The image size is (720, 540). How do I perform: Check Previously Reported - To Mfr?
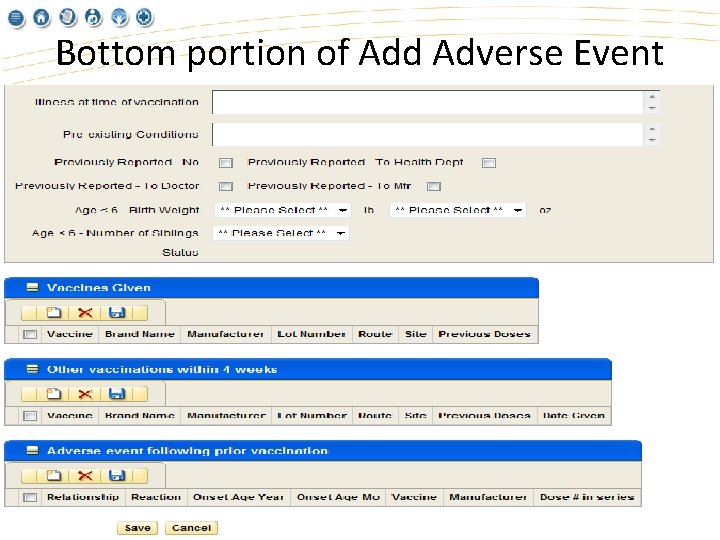point(433,186)
